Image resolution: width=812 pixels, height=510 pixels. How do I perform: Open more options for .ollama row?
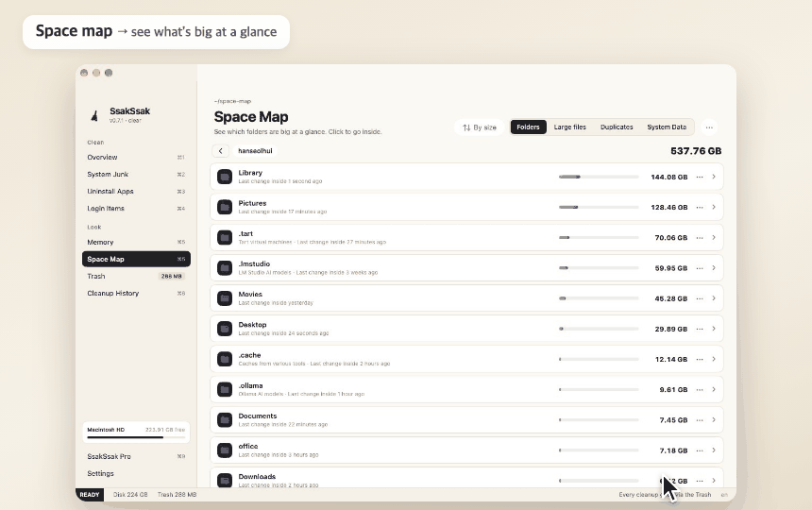(700, 389)
